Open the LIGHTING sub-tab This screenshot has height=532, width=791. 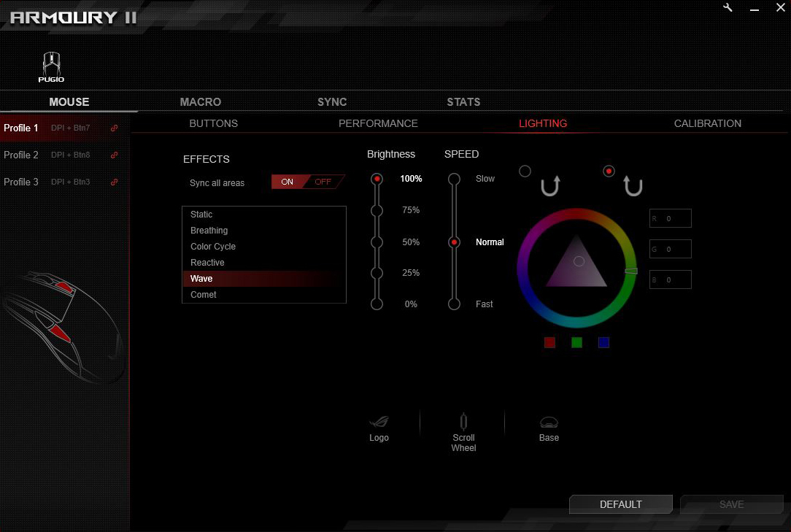543,123
